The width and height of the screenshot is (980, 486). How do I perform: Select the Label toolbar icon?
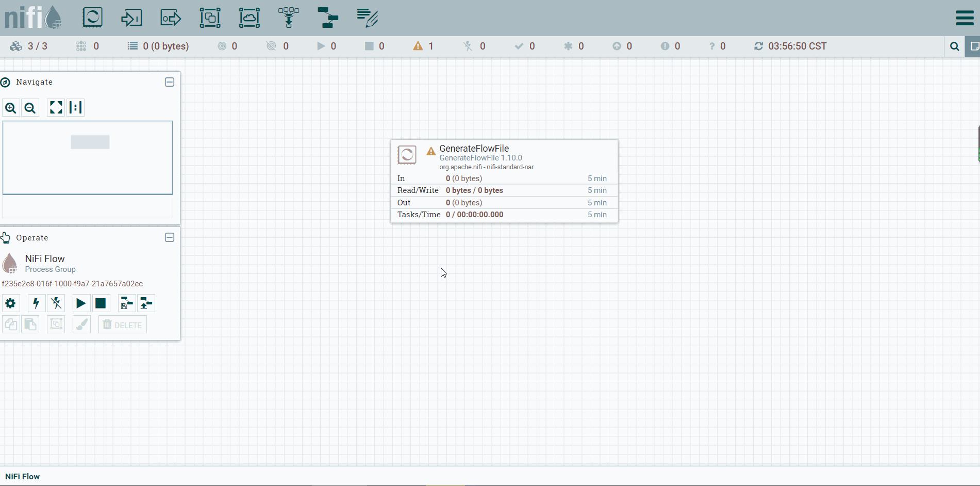point(367,18)
